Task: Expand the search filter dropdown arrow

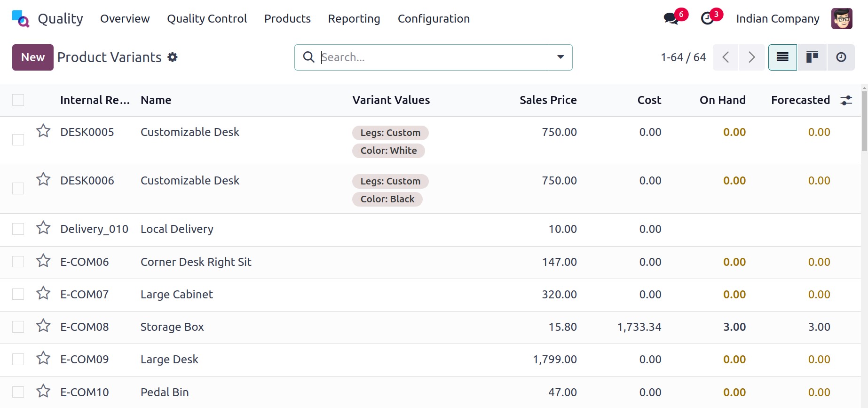Action: (x=560, y=57)
